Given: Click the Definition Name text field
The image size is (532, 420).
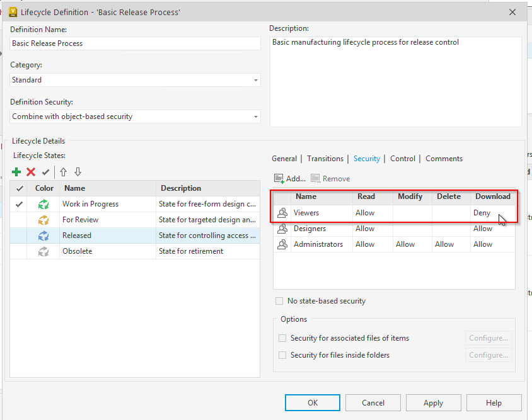Looking at the screenshot, I should pos(134,43).
